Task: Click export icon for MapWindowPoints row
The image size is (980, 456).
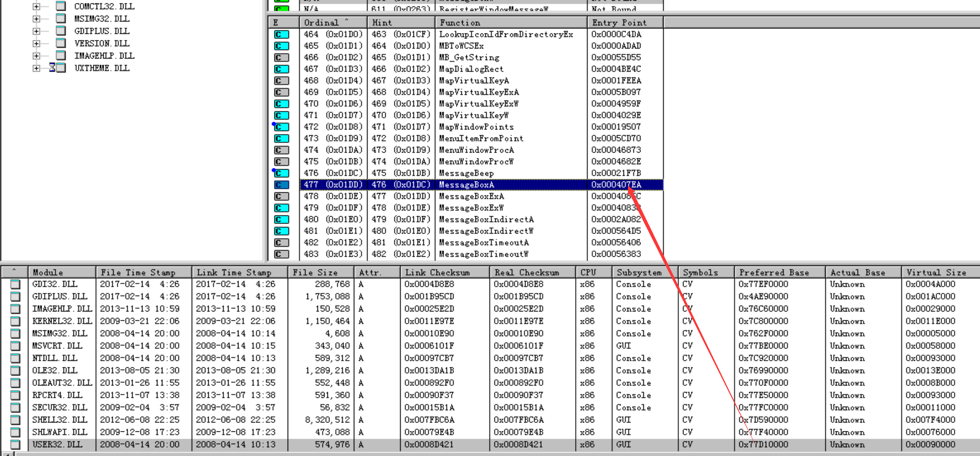Action: pos(281,127)
